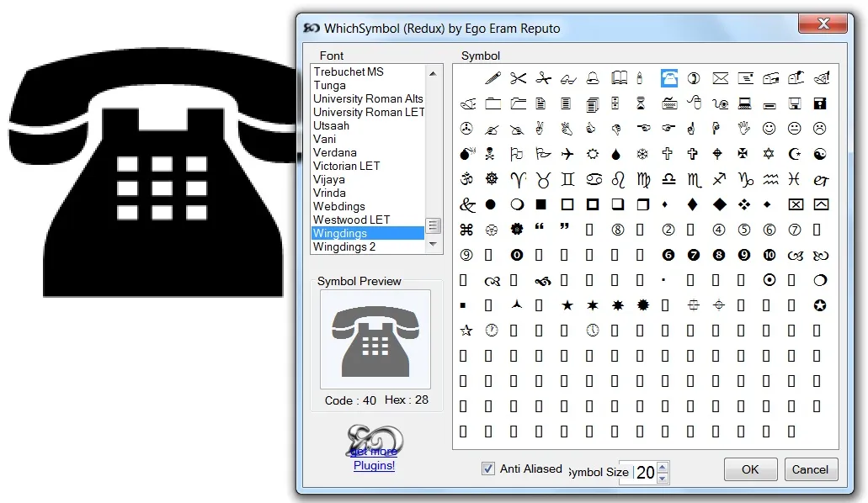
Task: Open the get more Plugins link
Action: [x=374, y=458]
